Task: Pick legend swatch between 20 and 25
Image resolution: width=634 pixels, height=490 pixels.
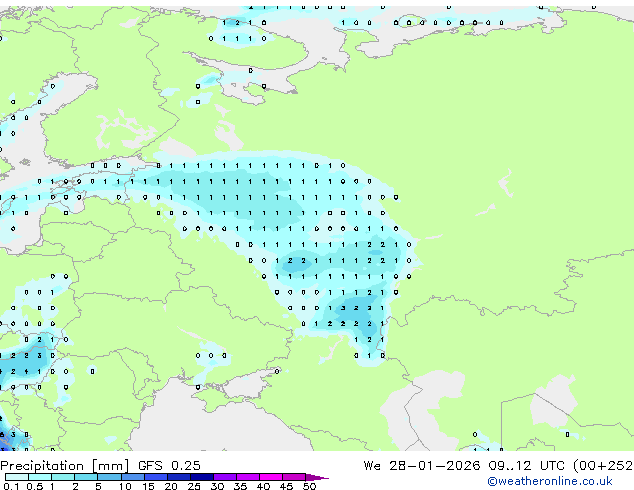Action: [179, 477]
